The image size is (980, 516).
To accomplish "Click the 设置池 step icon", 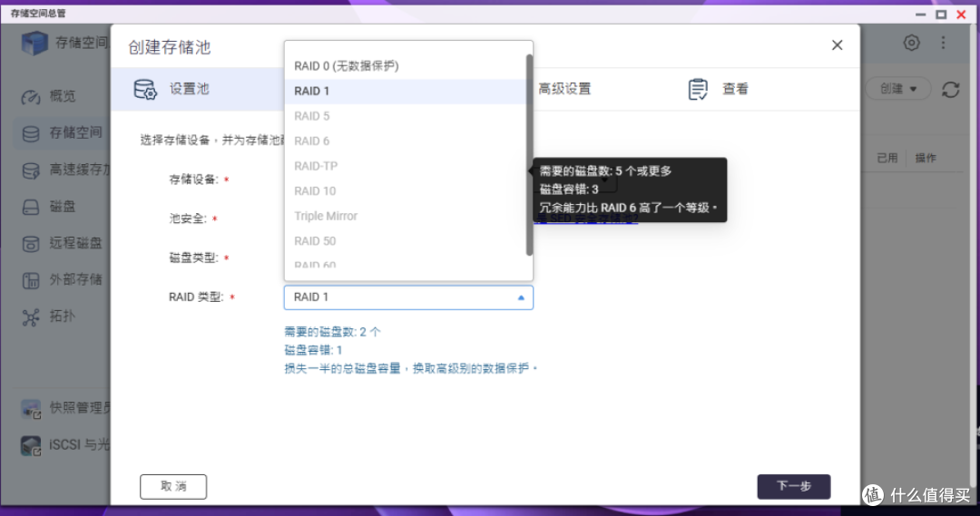I will point(145,90).
